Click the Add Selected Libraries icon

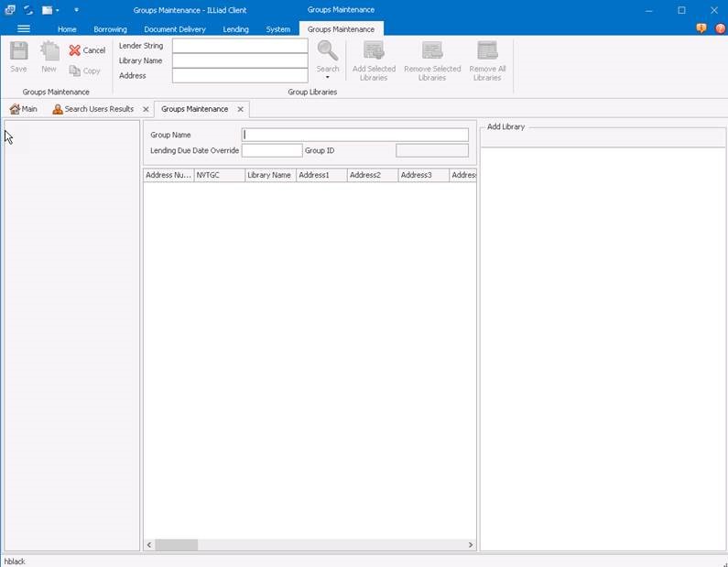click(374, 51)
